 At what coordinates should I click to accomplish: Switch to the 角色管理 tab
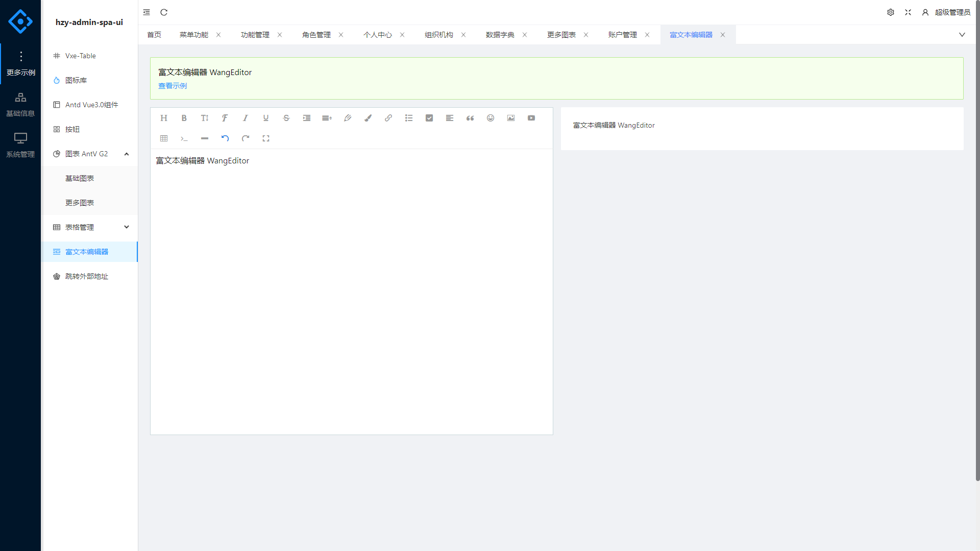tap(316, 35)
